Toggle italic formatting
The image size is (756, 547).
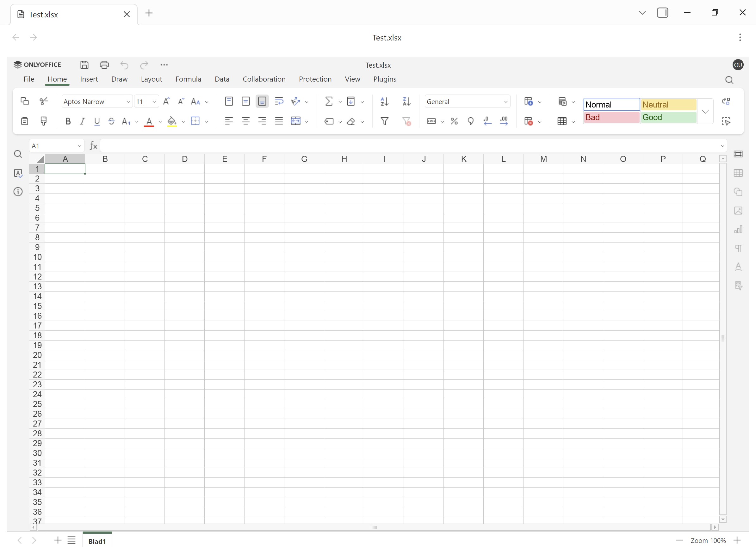click(x=82, y=121)
